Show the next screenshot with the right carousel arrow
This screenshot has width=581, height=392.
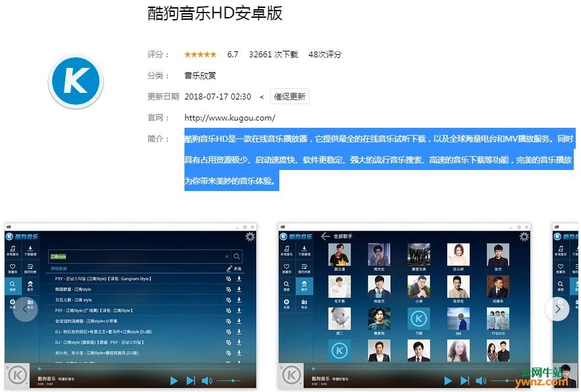tap(557, 308)
